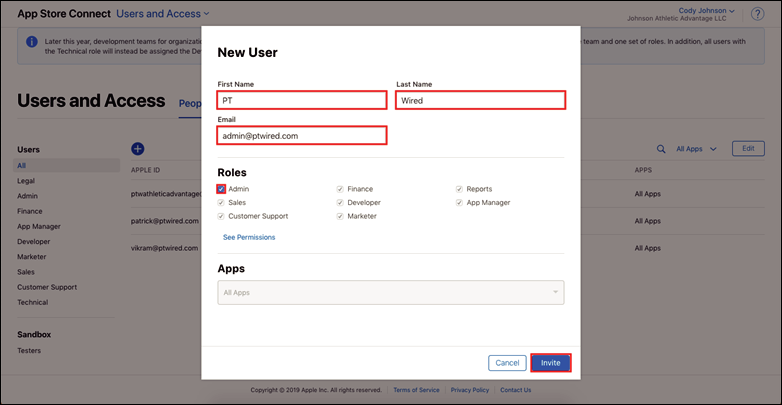Viewport: 782px width, 405px height.
Task: Toggle the Reports role checkbox
Action: click(459, 189)
